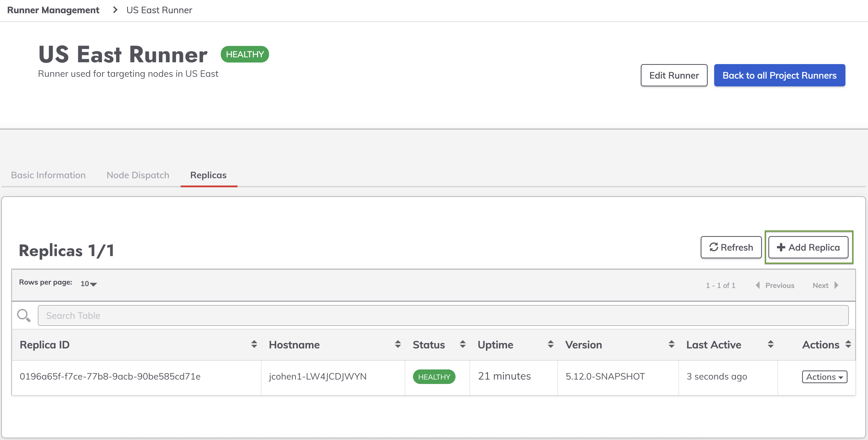The height and width of the screenshot is (440, 868).
Task: Sort the Version column
Action: coord(672,344)
